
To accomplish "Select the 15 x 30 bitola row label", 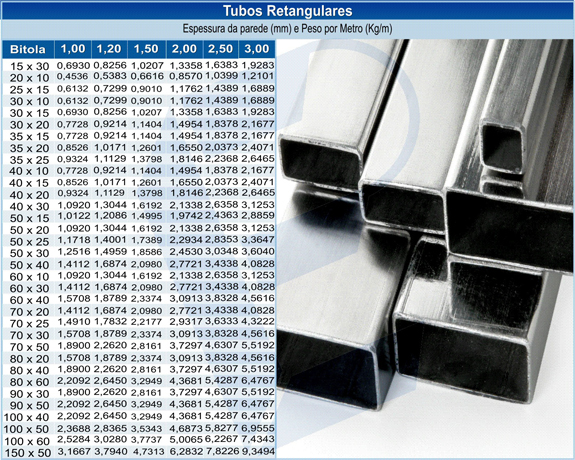I will 29,66.
